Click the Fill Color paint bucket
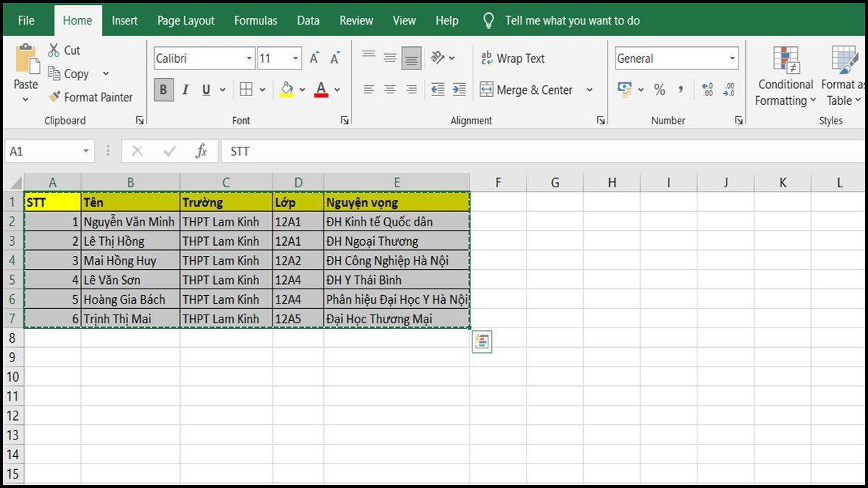This screenshot has width=868, height=488. tap(286, 90)
